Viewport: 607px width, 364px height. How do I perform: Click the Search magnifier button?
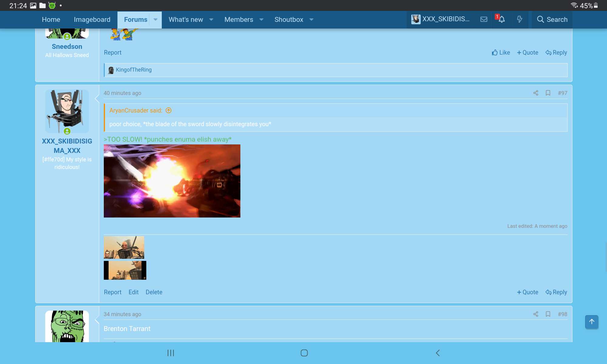(x=552, y=19)
